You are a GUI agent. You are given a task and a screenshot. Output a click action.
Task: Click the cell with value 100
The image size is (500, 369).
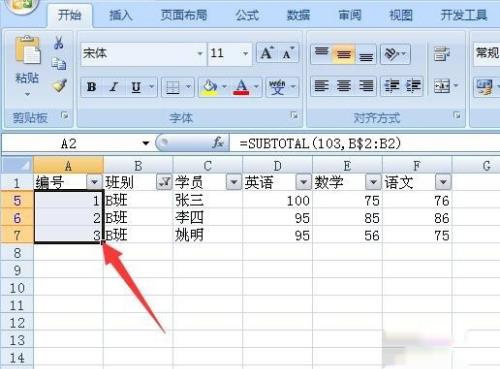click(277, 200)
